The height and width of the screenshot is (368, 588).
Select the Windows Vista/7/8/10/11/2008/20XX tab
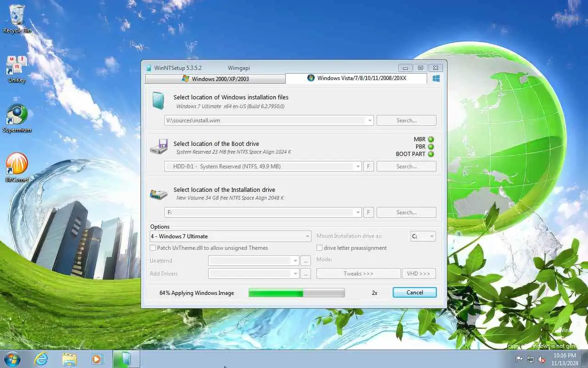(x=356, y=78)
